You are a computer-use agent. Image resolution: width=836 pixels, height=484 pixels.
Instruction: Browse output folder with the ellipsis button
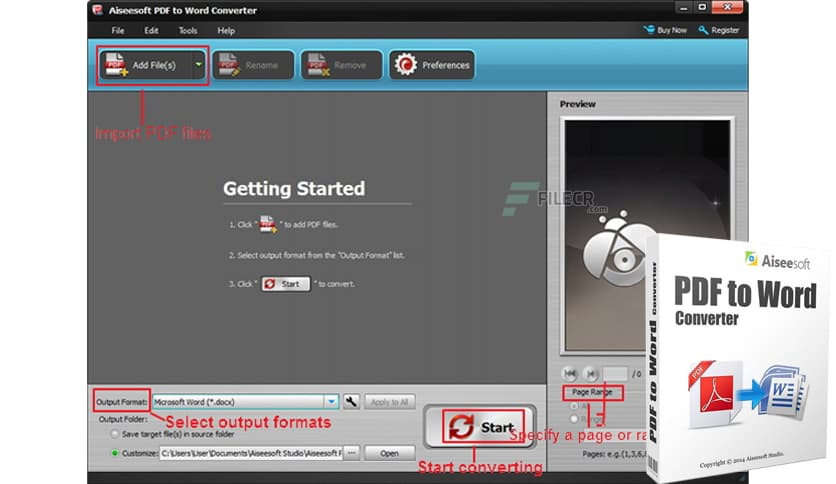coord(351,453)
